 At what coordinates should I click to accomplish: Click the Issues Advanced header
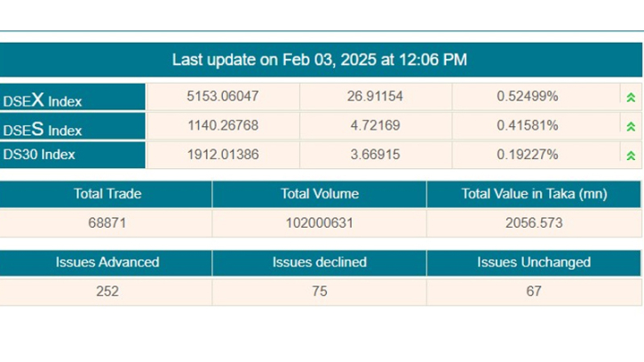pyautogui.click(x=107, y=262)
